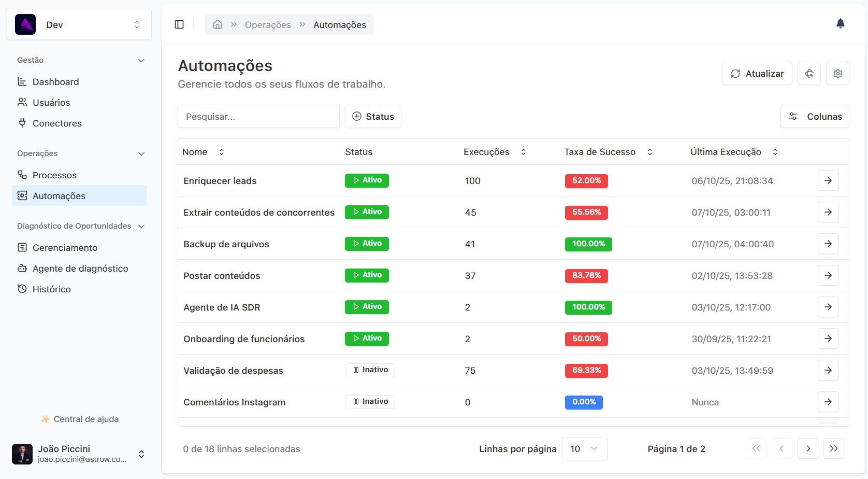
Task: Open Linhas por página dropdown
Action: point(584,449)
